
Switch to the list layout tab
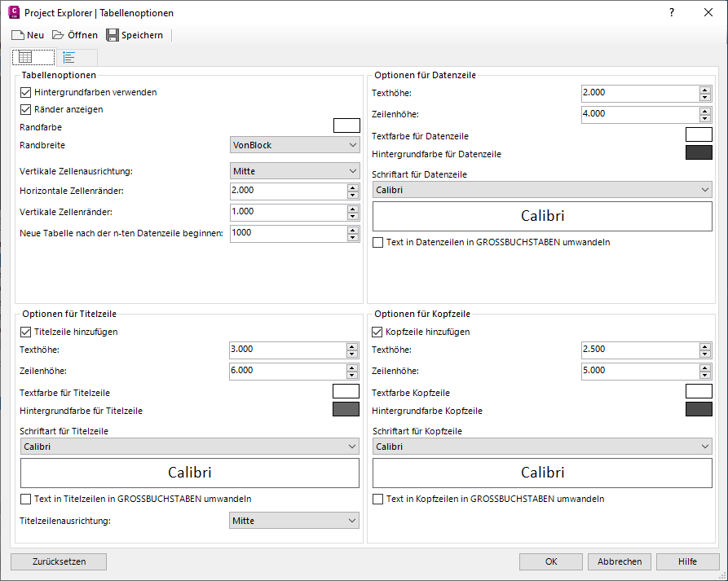tap(69, 58)
